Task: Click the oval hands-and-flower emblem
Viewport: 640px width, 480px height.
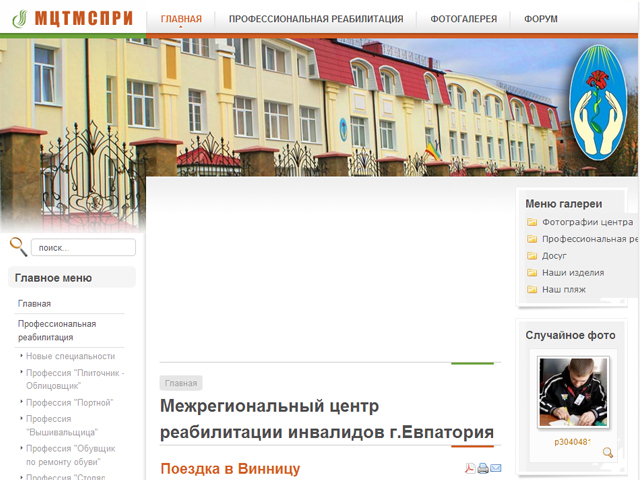Action: click(x=598, y=102)
